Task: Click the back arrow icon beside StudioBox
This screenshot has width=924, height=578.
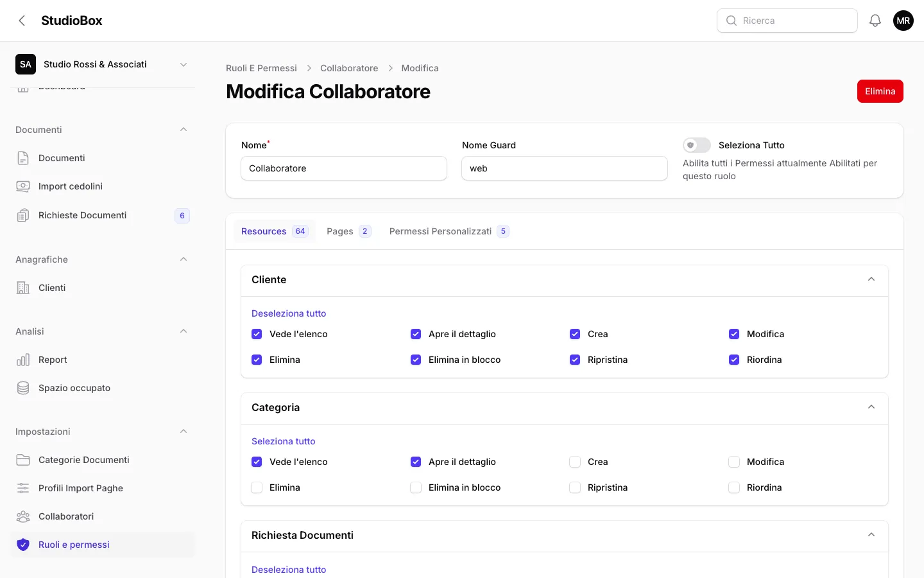Action: [22, 21]
